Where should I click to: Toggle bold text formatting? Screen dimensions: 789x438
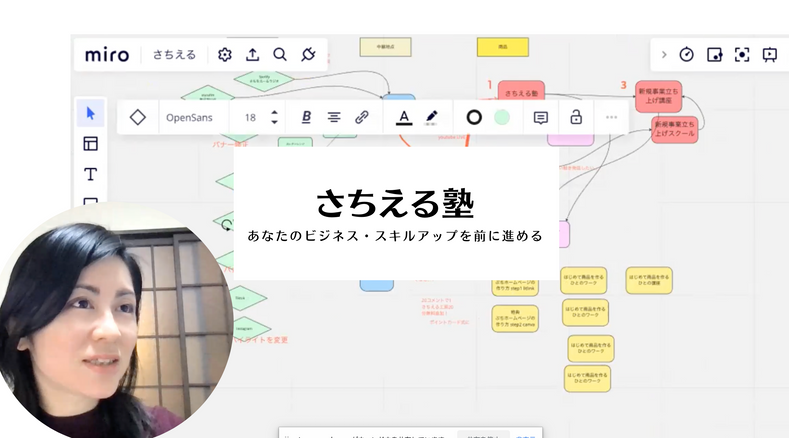[x=306, y=117]
